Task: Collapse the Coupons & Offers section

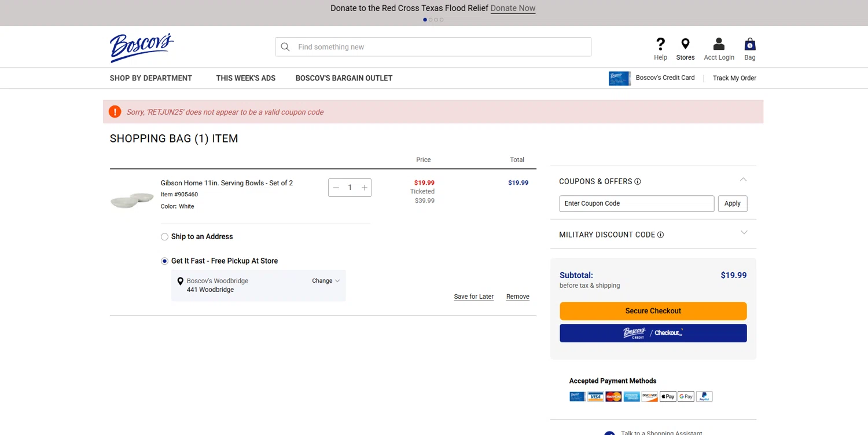Action: click(744, 180)
